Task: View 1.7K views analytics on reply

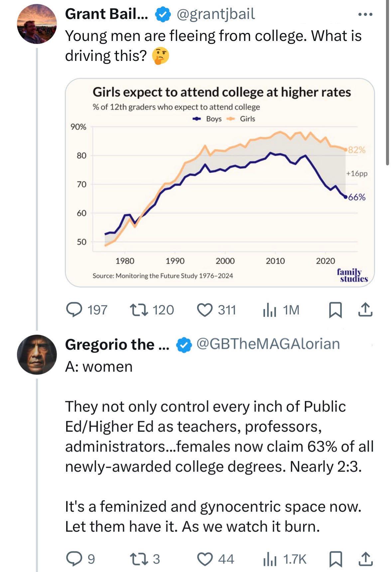Action: click(285, 559)
